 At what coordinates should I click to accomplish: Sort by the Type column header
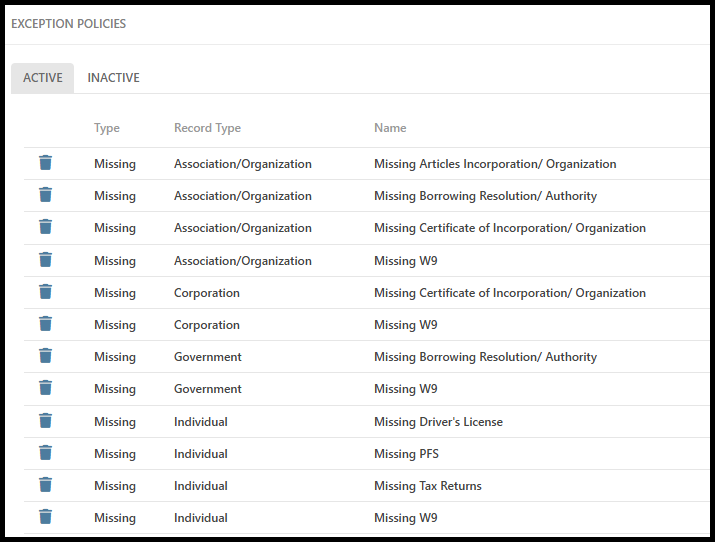pos(106,128)
